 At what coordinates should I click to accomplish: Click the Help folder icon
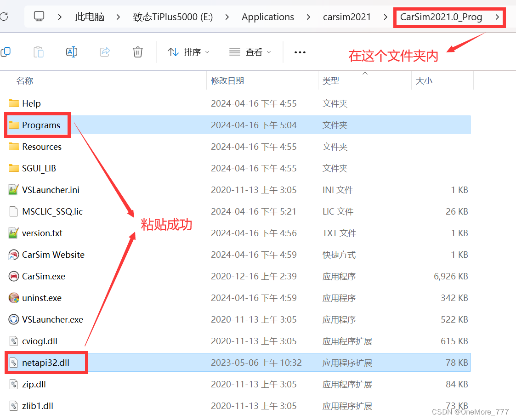point(13,103)
